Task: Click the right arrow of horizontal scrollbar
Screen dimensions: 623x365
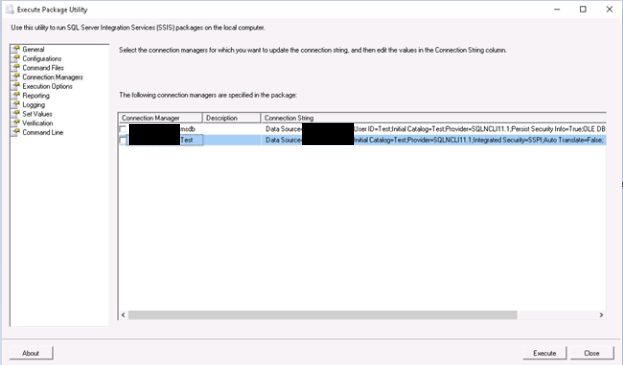Action: pyautogui.click(x=602, y=315)
